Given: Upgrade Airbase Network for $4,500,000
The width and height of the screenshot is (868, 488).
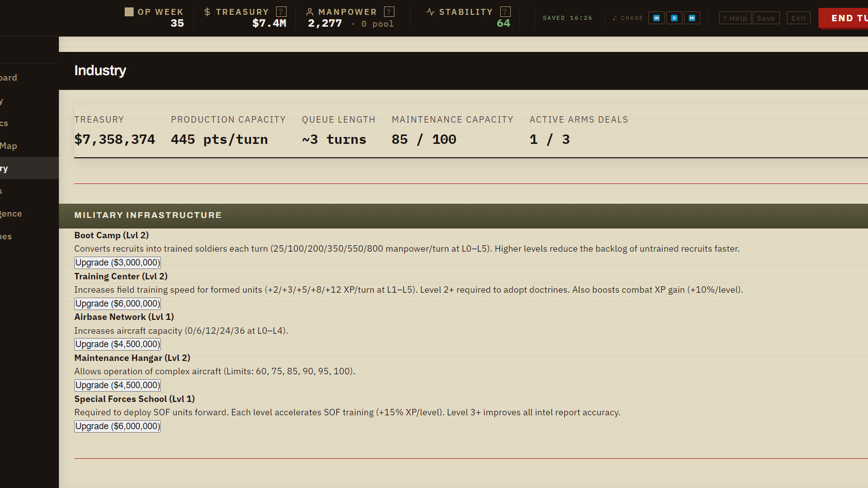Looking at the screenshot, I should [x=118, y=344].
